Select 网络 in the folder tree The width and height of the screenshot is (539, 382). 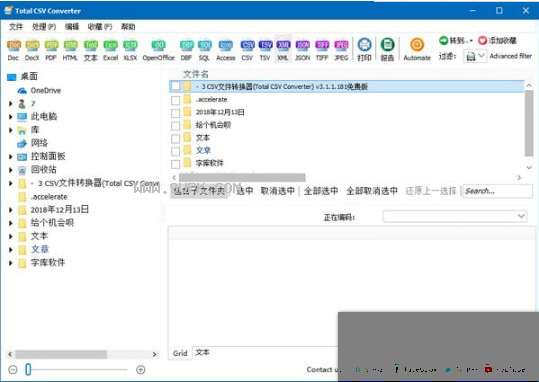32,143
